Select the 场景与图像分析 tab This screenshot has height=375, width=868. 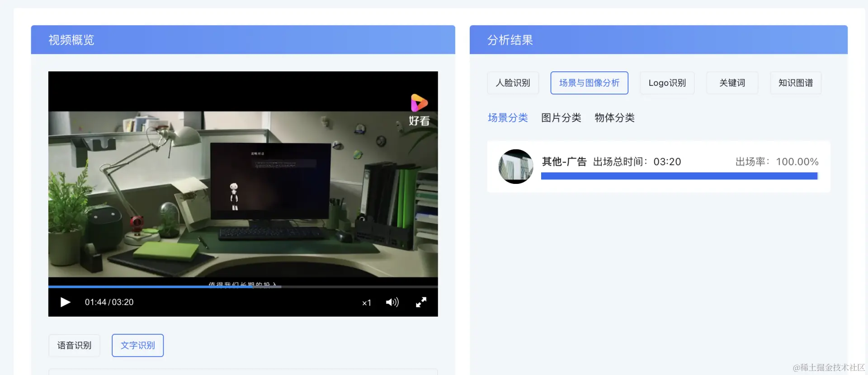pos(589,83)
